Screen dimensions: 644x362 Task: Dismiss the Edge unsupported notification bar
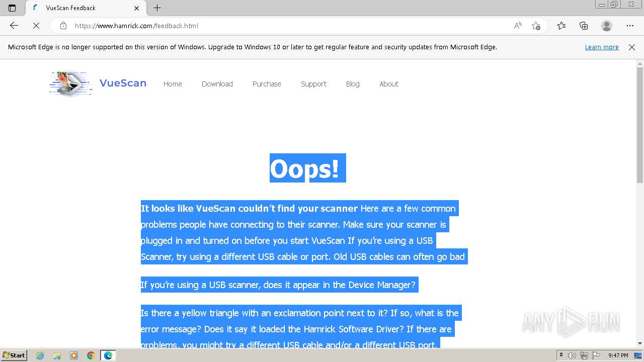(632, 47)
